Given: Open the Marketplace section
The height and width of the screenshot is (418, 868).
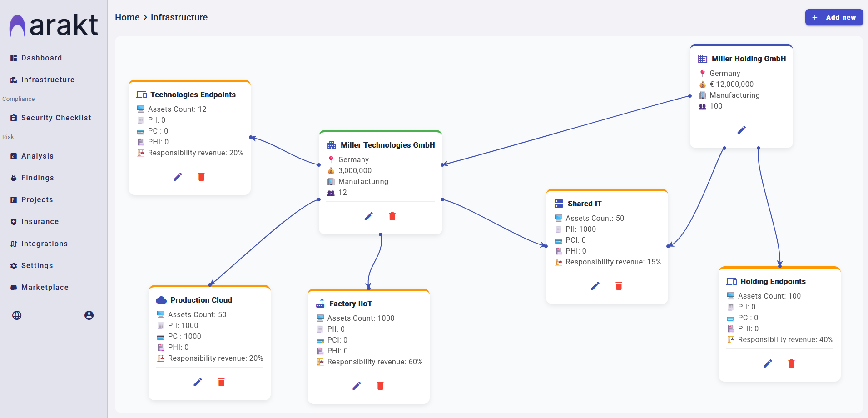Looking at the screenshot, I should click(45, 287).
